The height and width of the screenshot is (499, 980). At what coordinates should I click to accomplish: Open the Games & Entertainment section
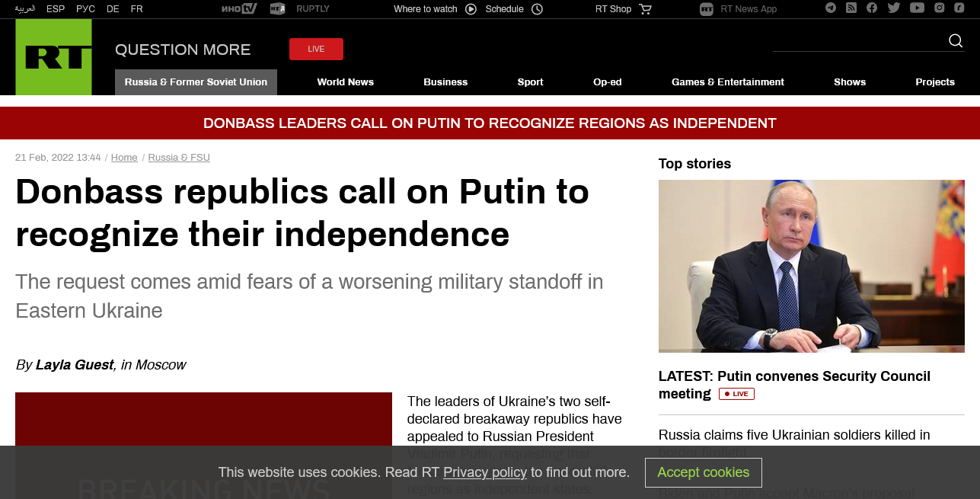point(728,82)
